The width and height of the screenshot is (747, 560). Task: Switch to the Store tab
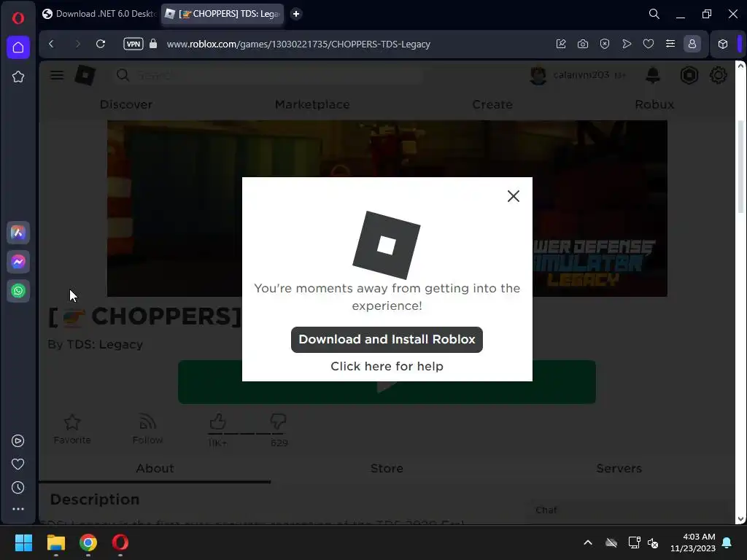[387, 469]
